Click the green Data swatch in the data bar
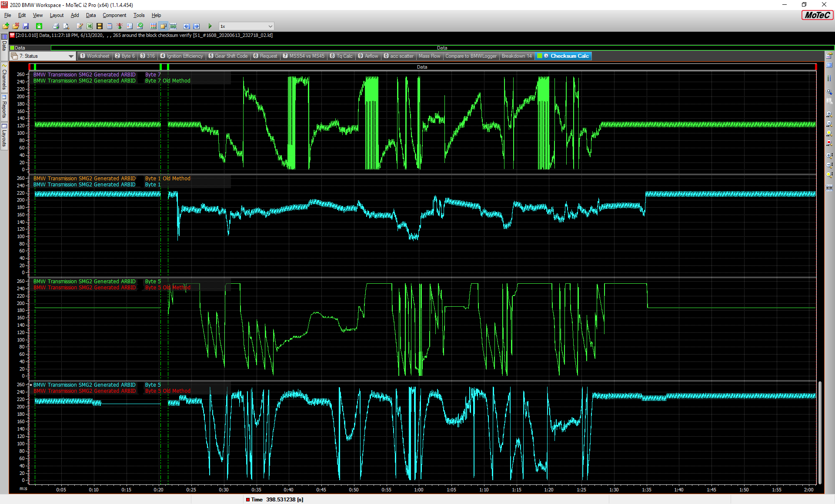Viewport: 835px width, 504px height. [12, 48]
